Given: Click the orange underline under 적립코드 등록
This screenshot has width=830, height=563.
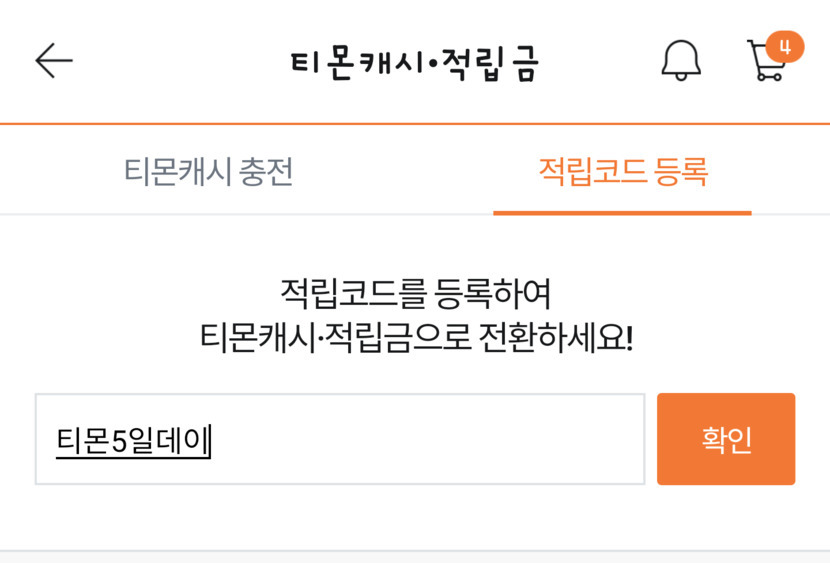Looking at the screenshot, I should tap(622, 212).
